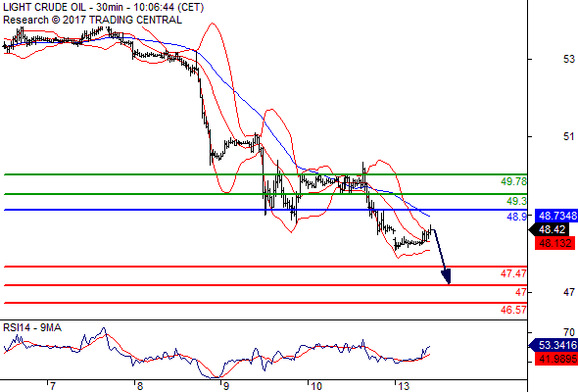Click the red 47.47 support label

point(514,273)
